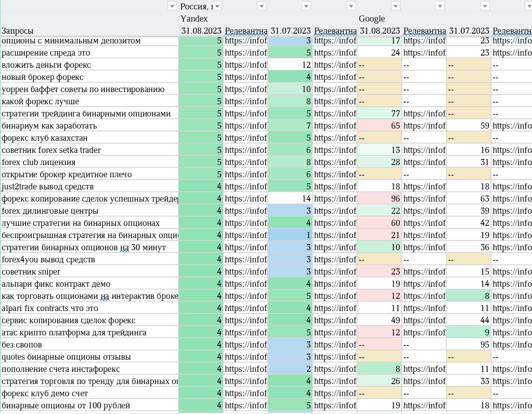Select the cell with value 95
The width and height of the screenshot is (532, 414).
click(469, 345)
